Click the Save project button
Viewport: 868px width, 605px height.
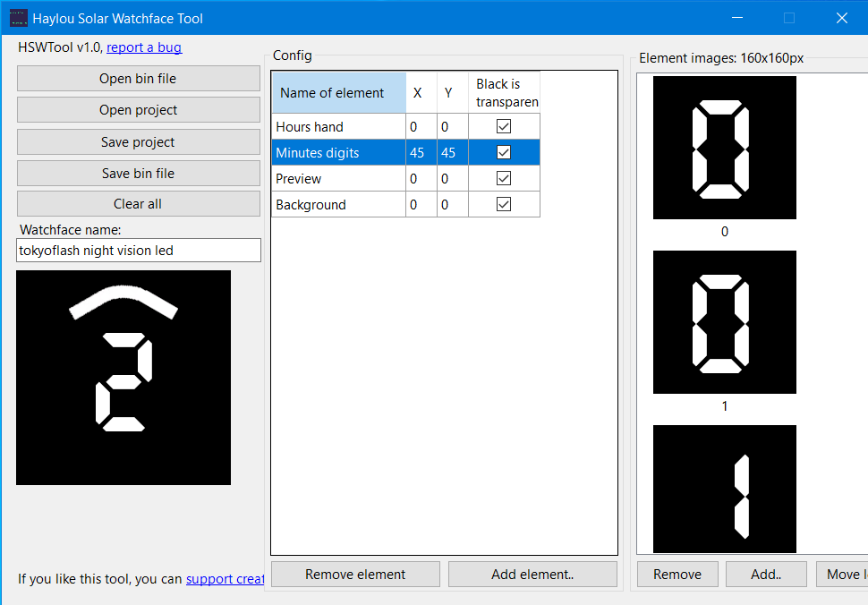click(139, 142)
